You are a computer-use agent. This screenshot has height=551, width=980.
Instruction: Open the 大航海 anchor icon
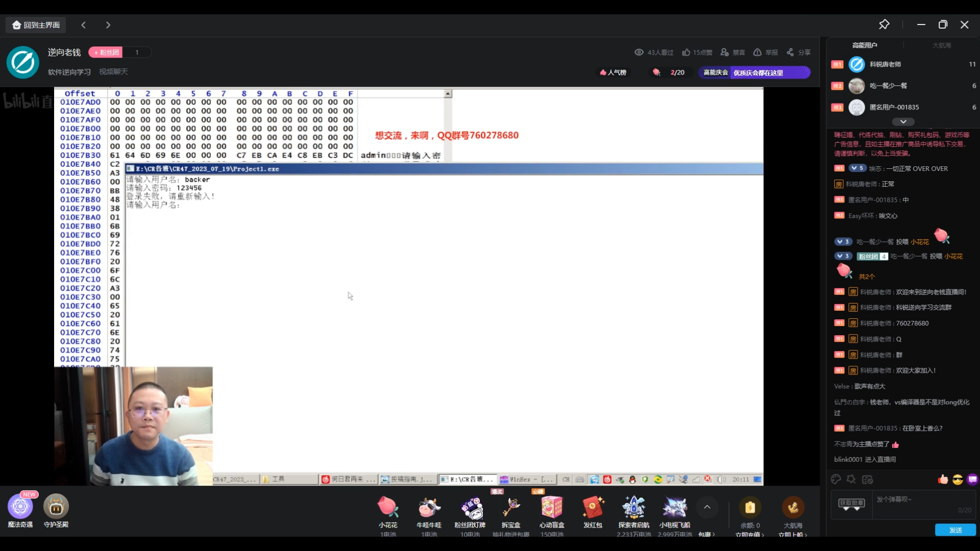(793, 507)
